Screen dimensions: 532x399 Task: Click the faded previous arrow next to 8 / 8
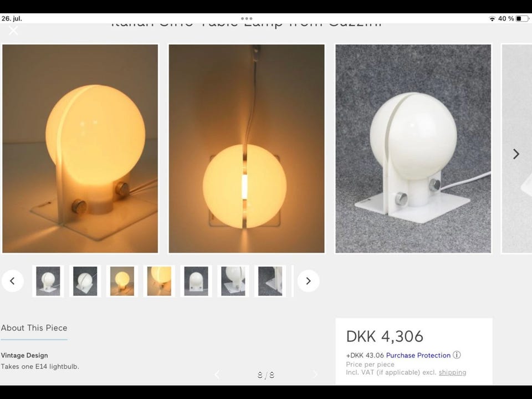pos(217,375)
